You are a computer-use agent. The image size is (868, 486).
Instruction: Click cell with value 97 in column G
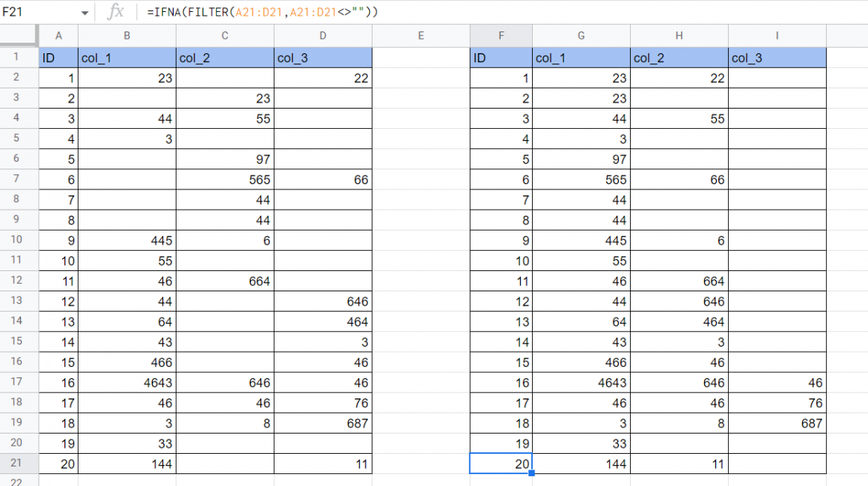pyautogui.click(x=581, y=159)
